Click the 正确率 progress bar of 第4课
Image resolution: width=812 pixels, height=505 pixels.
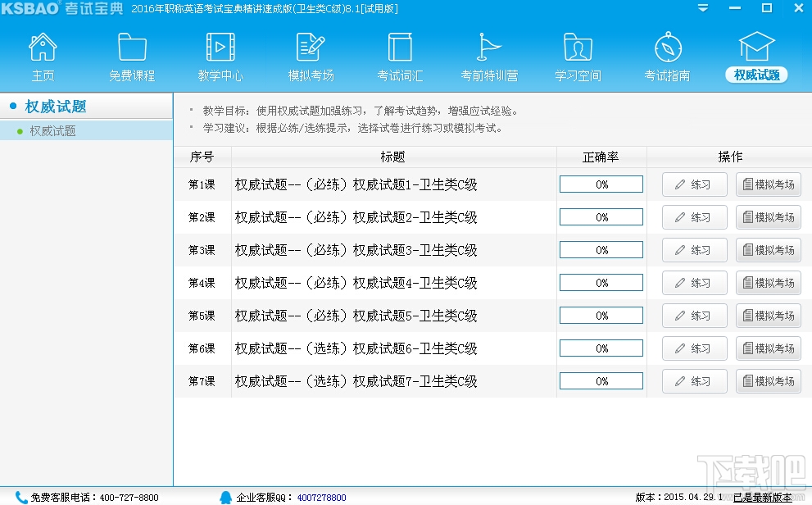tap(601, 283)
